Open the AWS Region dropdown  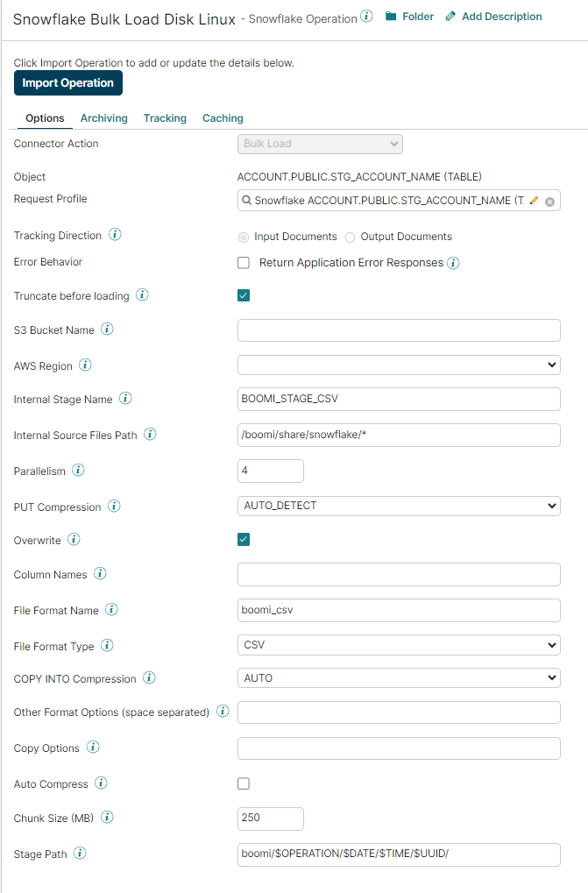(399, 365)
